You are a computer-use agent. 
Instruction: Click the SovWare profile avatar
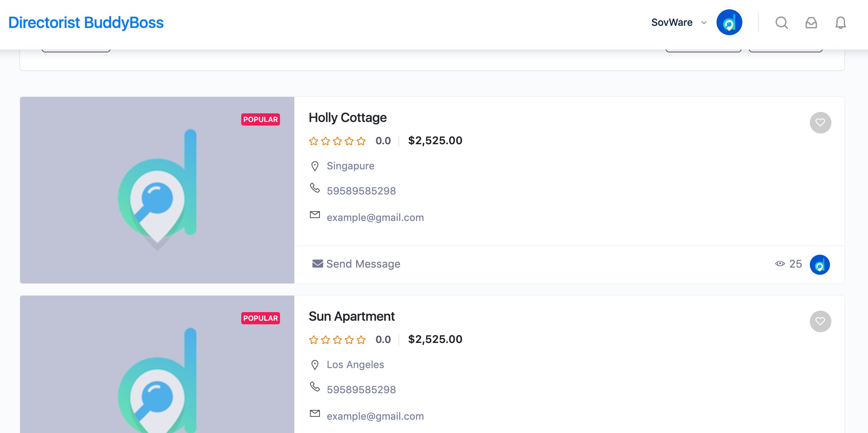click(x=729, y=22)
